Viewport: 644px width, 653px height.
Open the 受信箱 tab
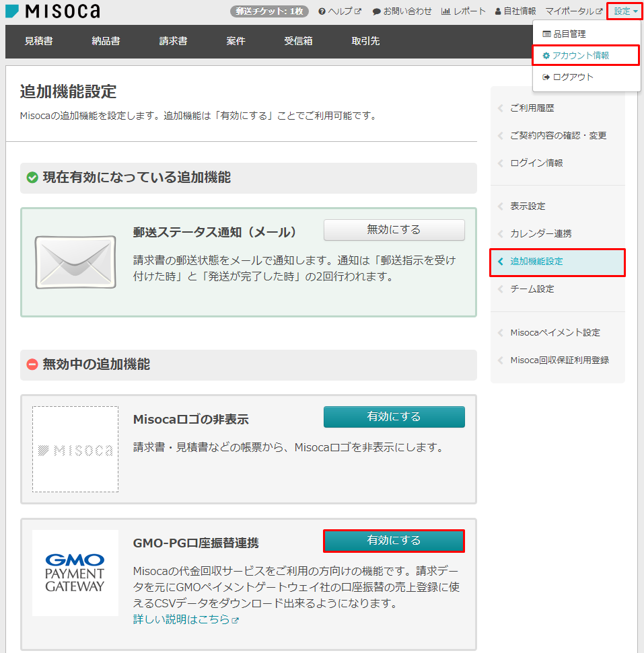(299, 41)
